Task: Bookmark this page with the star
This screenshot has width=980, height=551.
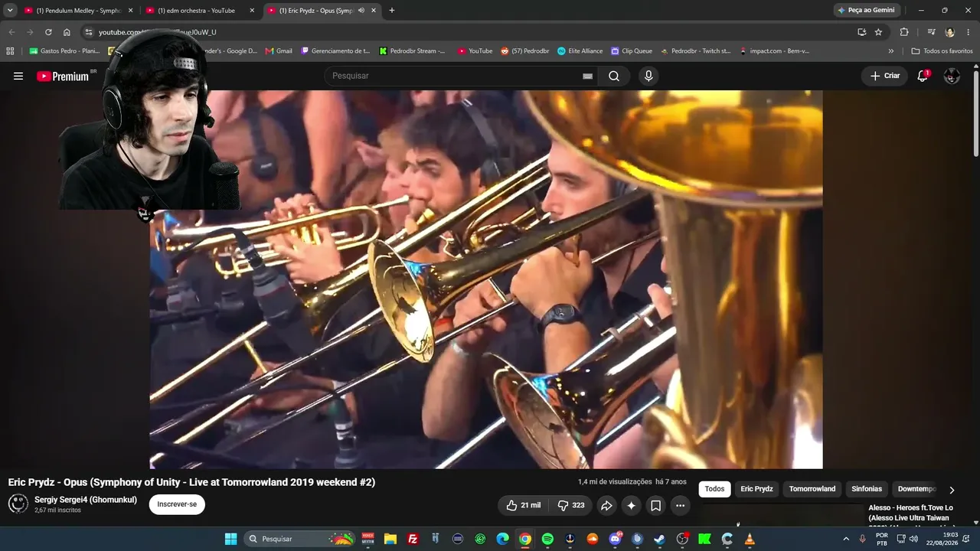Action: click(x=878, y=32)
